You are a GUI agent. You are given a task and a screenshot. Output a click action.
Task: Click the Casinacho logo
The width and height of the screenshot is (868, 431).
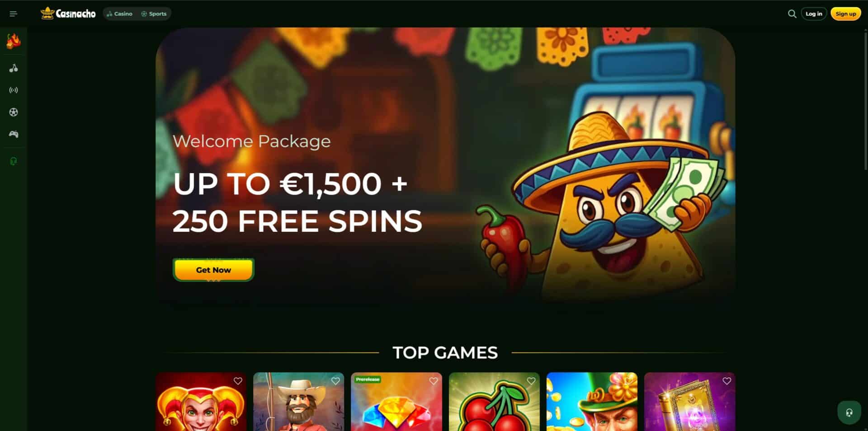pos(68,14)
